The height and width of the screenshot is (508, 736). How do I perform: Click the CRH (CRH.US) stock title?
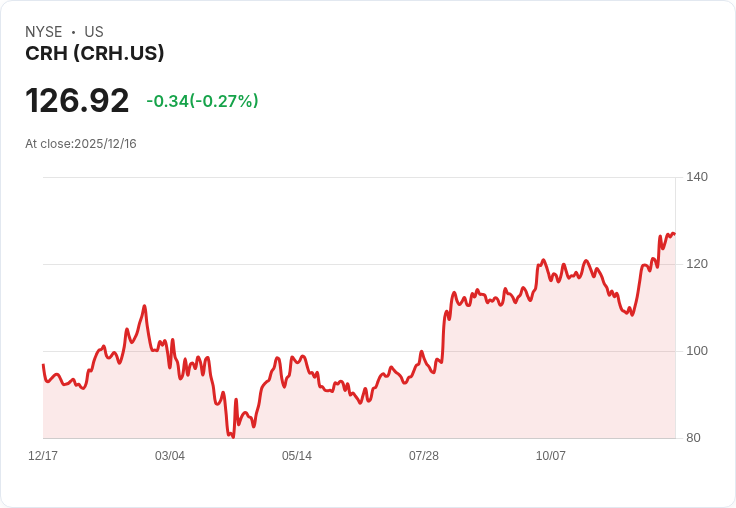(94, 53)
